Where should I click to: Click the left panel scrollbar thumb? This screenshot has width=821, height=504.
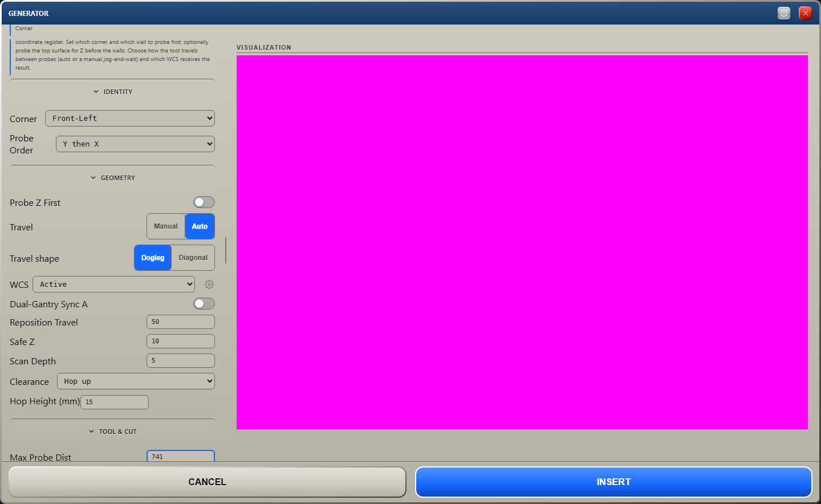click(x=226, y=250)
